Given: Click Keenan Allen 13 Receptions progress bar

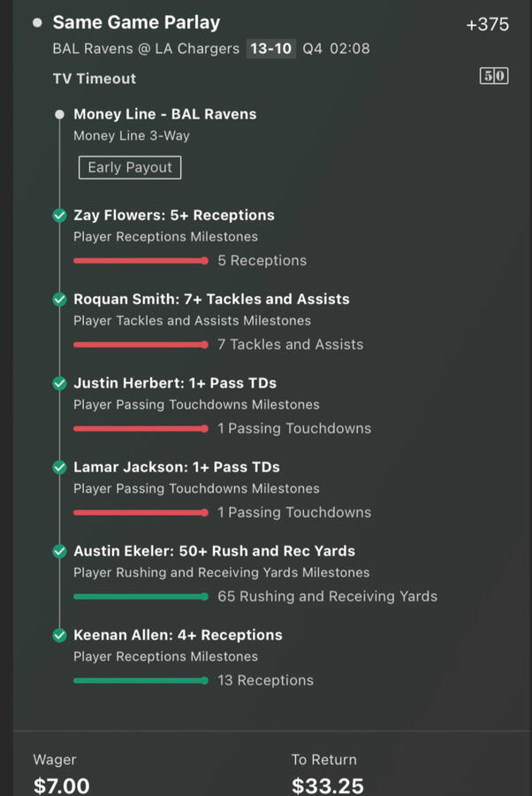Looking at the screenshot, I should coord(141,681).
